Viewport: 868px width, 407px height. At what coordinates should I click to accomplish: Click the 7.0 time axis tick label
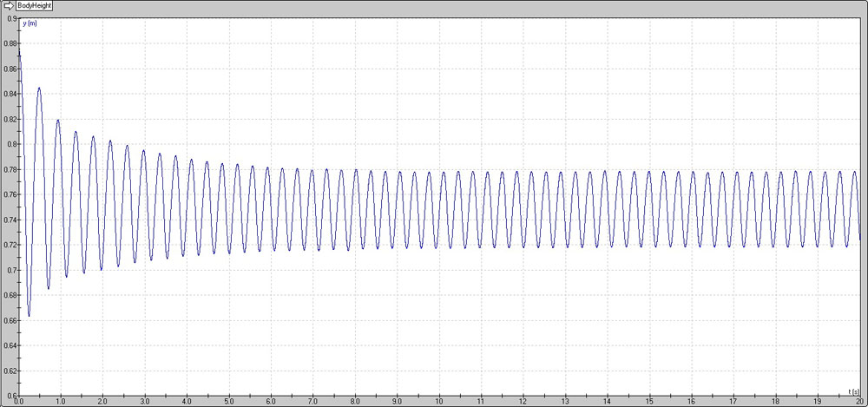[312, 401]
